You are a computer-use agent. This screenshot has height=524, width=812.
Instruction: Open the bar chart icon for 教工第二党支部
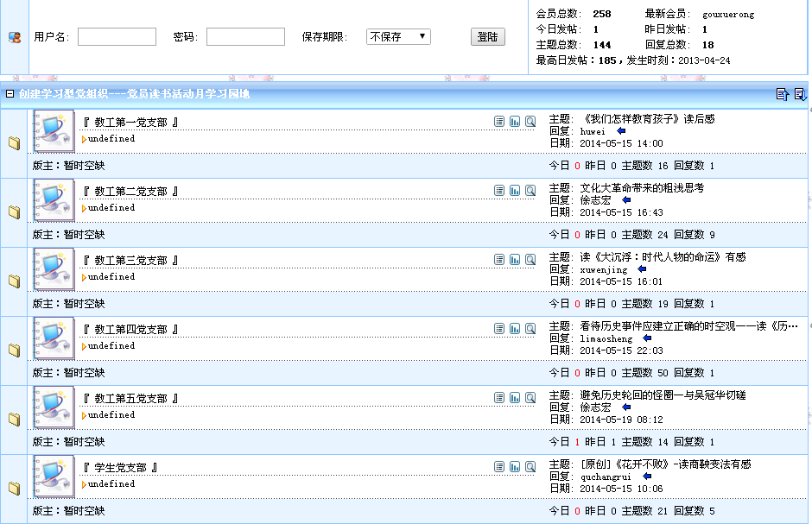tap(515, 191)
